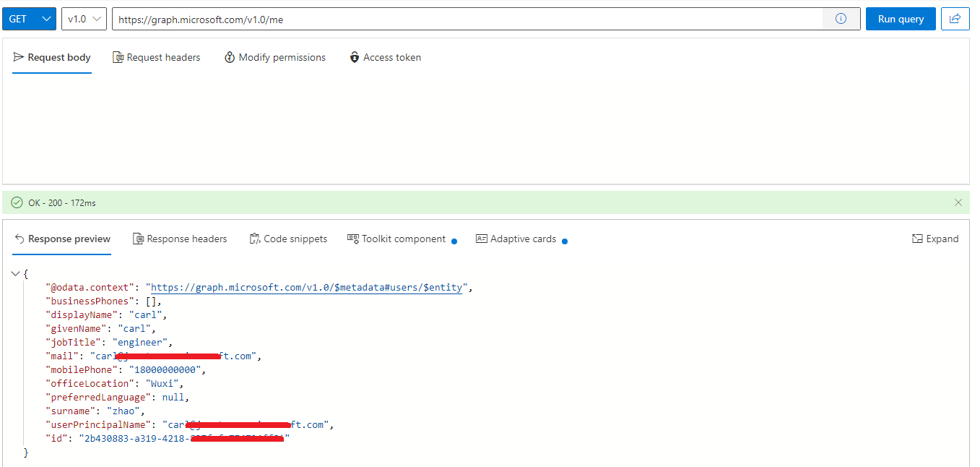Click the Toolkit component icon

pos(353,239)
